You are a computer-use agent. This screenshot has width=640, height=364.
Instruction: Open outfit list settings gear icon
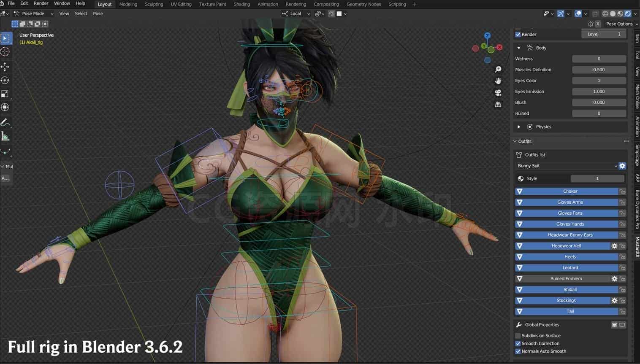tap(622, 166)
